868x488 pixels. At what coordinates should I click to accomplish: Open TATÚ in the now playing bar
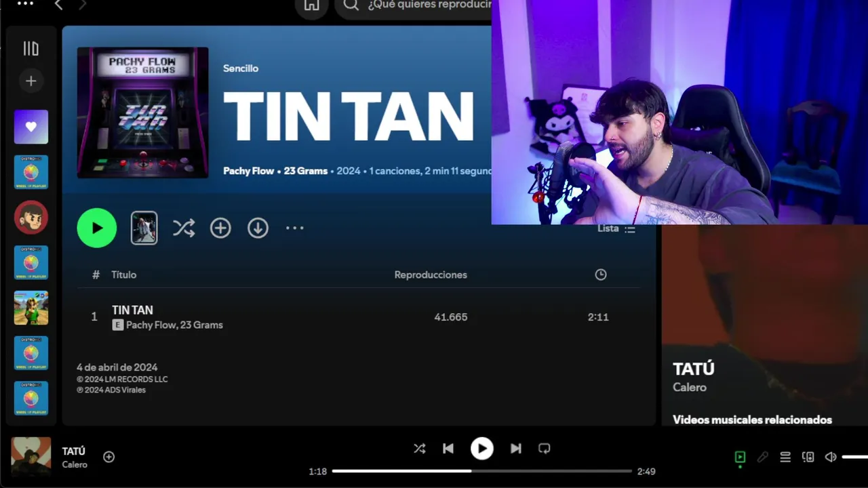[74, 451]
